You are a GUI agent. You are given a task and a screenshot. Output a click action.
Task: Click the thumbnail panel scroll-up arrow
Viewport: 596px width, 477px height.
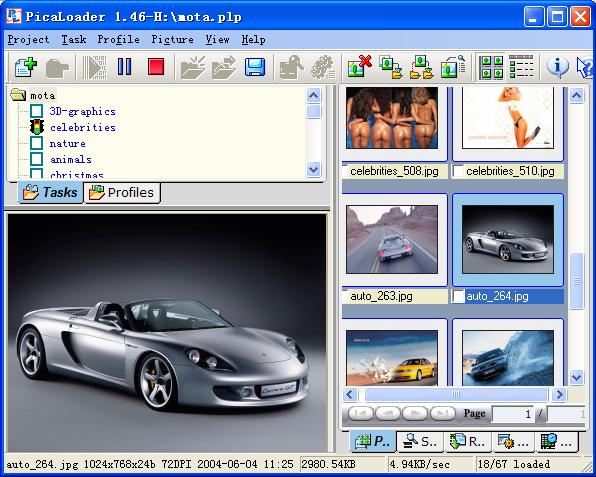576,95
